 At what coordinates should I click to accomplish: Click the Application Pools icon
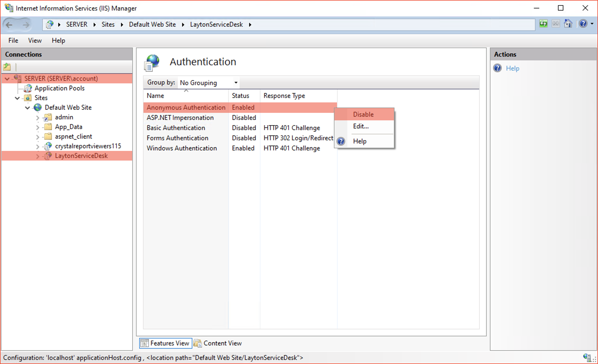coord(28,88)
